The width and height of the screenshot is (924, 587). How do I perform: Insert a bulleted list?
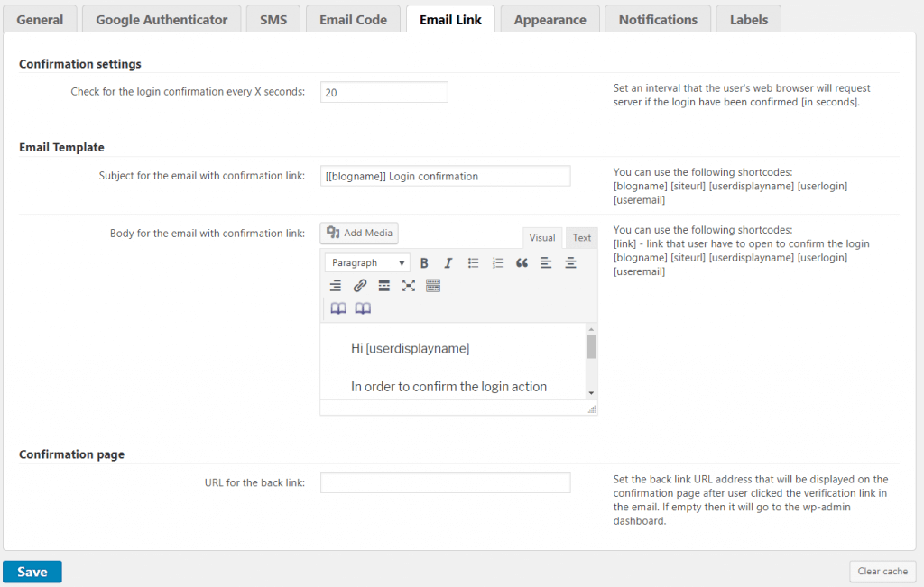click(x=473, y=263)
